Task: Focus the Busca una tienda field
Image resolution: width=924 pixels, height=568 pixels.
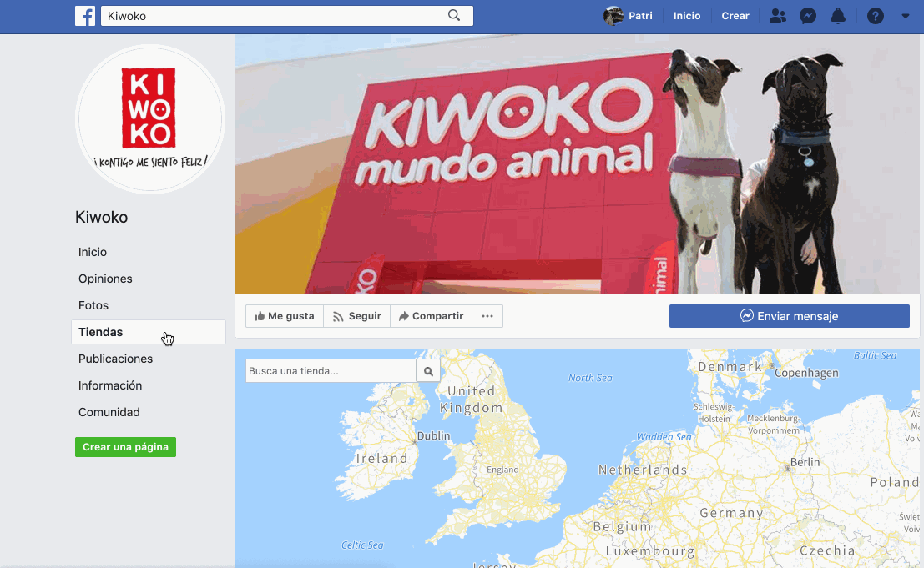Action: (331, 371)
